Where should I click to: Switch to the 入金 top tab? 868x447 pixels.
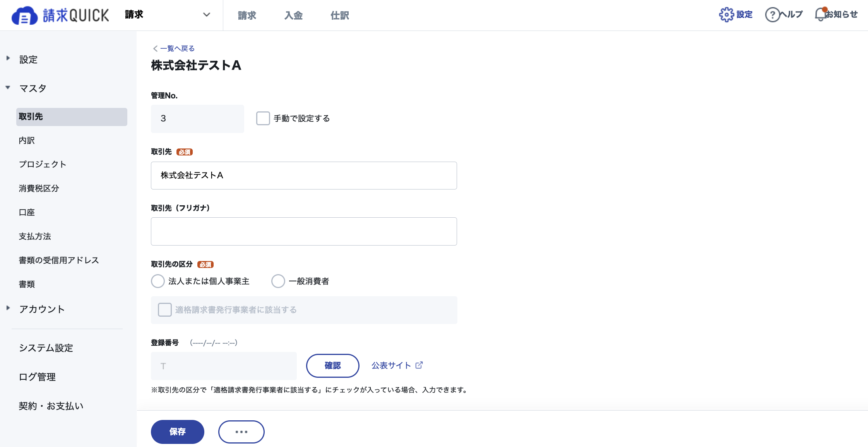(293, 15)
